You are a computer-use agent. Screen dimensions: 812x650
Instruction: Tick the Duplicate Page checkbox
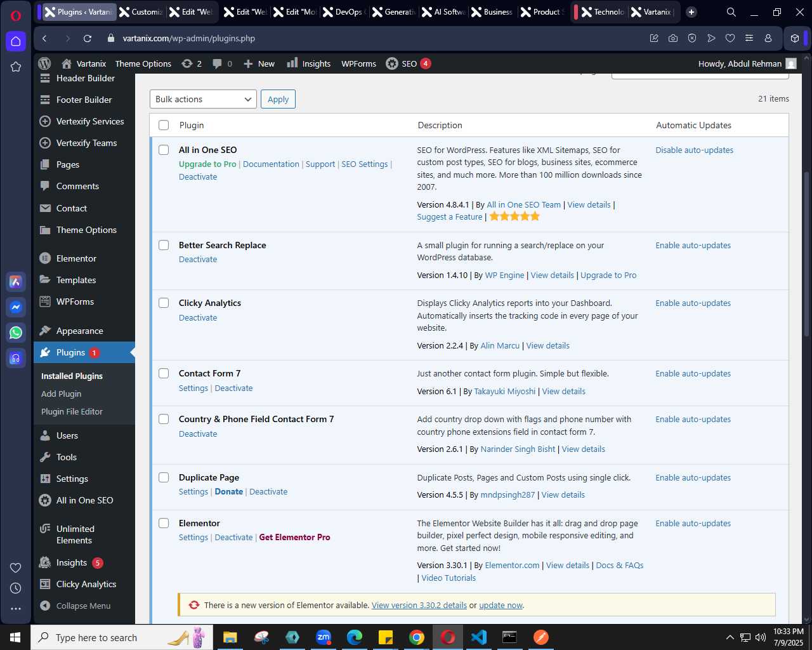click(x=164, y=477)
